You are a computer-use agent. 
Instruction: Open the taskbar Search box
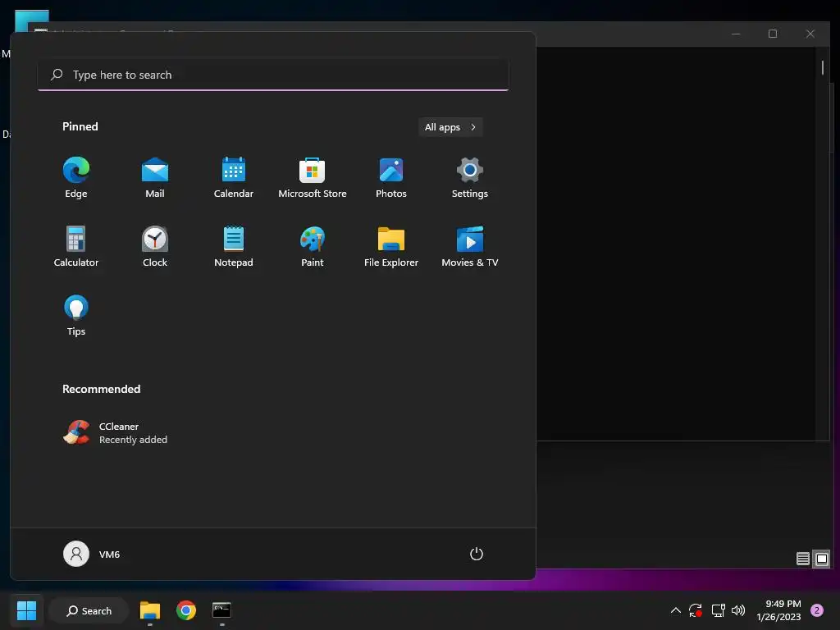(x=89, y=610)
